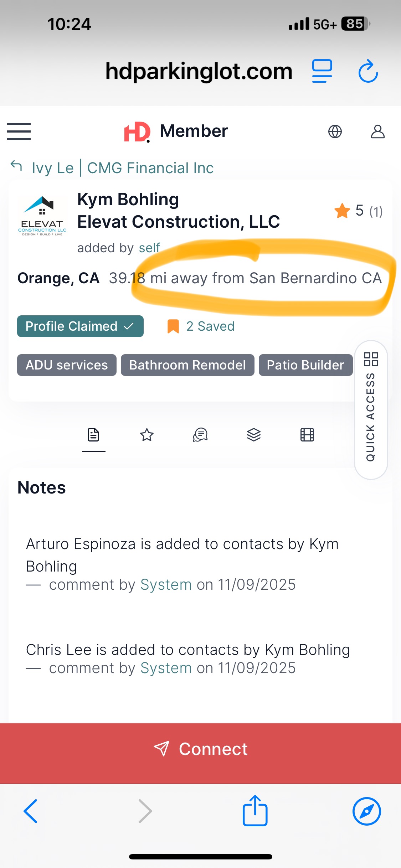Reload the page with refresh icon
This screenshot has width=401, height=868.
(368, 71)
